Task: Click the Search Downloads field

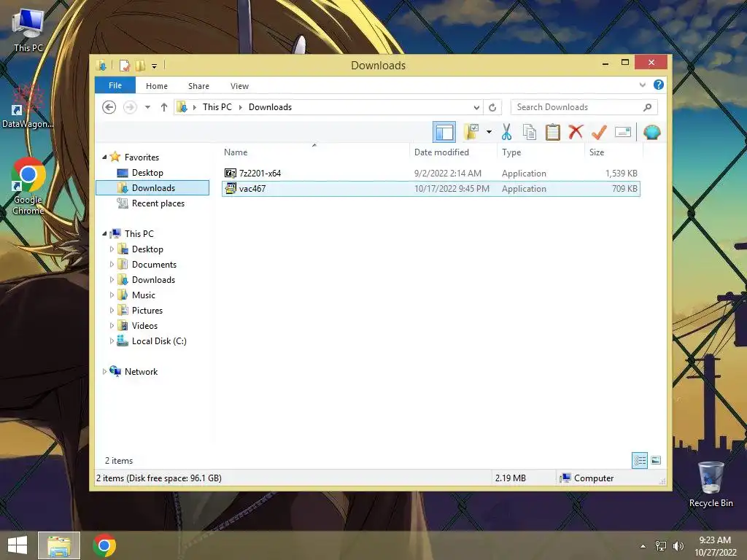Action: [x=584, y=107]
